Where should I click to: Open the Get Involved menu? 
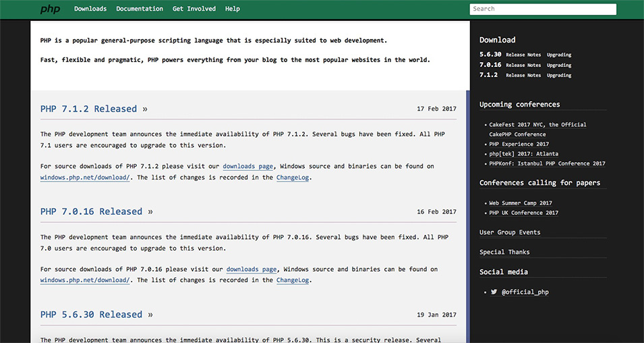pos(194,9)
